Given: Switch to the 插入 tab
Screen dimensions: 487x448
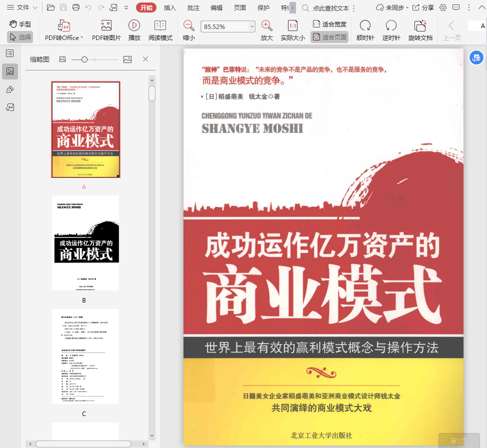Looking at the screenshot, I should coord(169,8).
